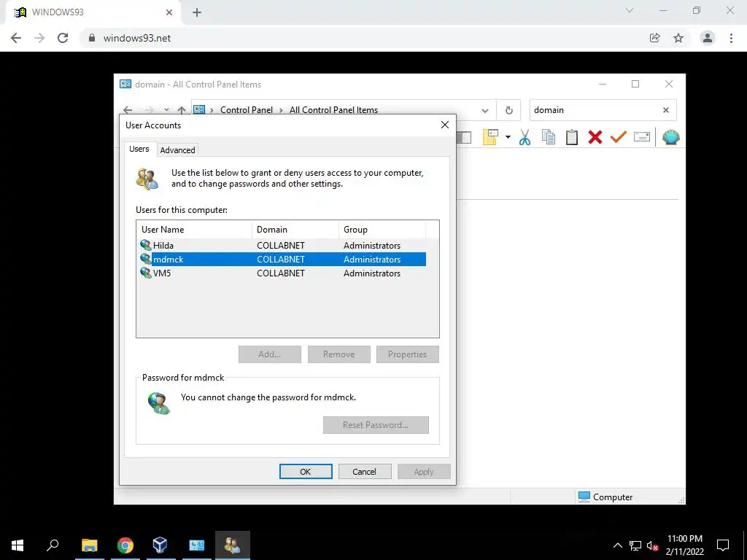Close the User Accounts dialog
Image resolution: width=747 pixels, height=560 pixels.
click(x=445, y=125)
